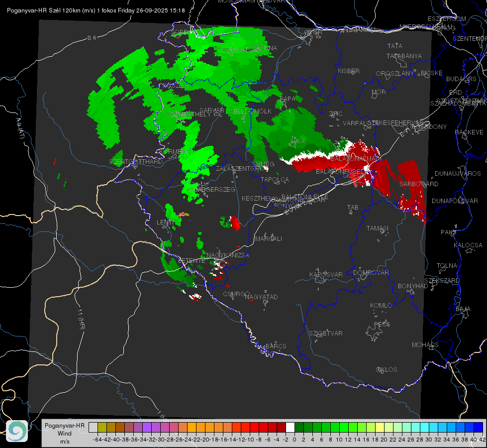
Task: Click the 'Poganyvar-HR' legend label
Action: 65,425
